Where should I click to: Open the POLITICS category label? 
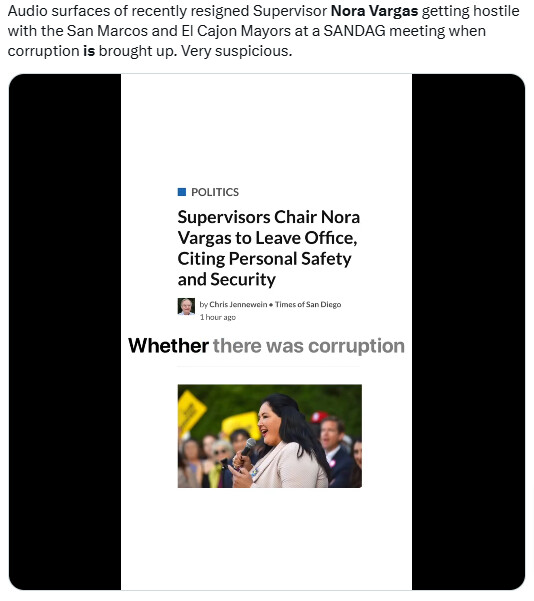coord(215,192)
